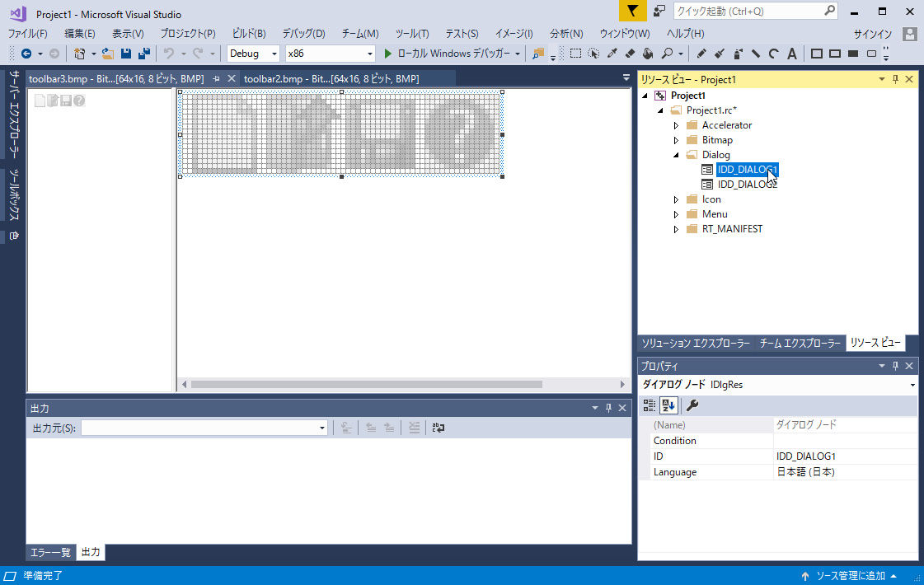Select the fill bucket tool
The height and width of the screenshot is (585, 924).
point(648,54)
